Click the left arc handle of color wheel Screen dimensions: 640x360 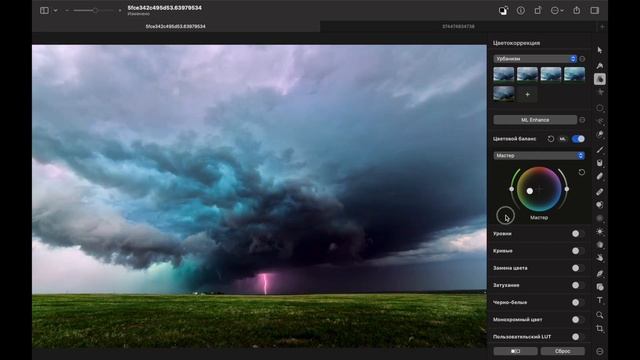511,189
